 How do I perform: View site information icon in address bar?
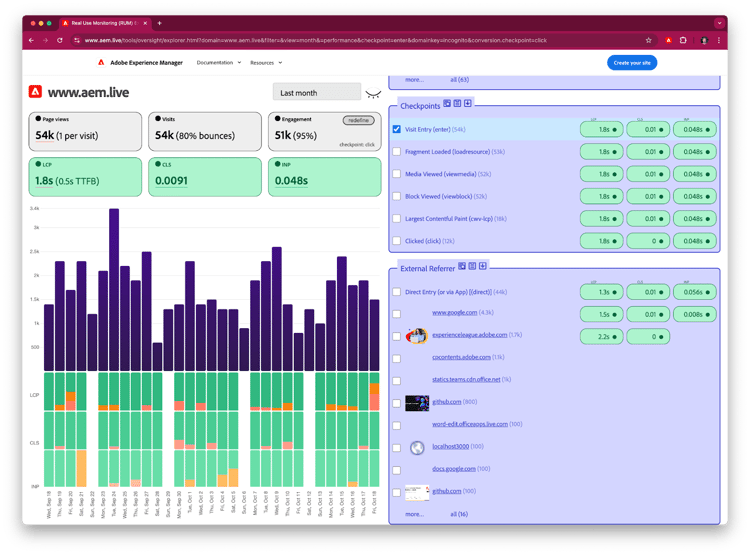77,41
